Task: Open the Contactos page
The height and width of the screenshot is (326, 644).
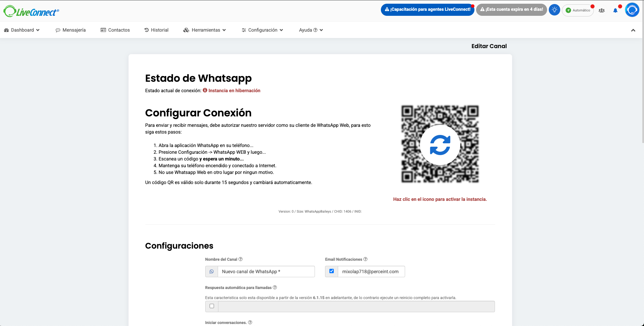Action: click(x=115, y=30)
